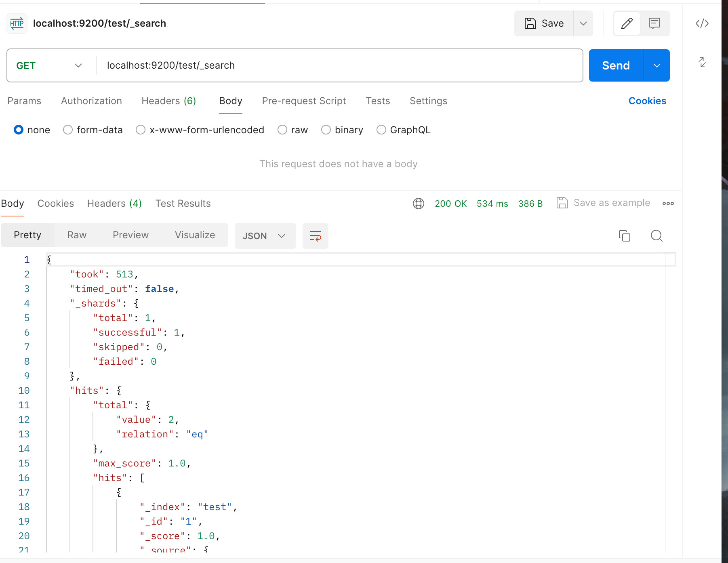Click the Save floppy disk icon
Image resolution: width=728 pixels, height=563 pixels.
click(x=530, y=23)
